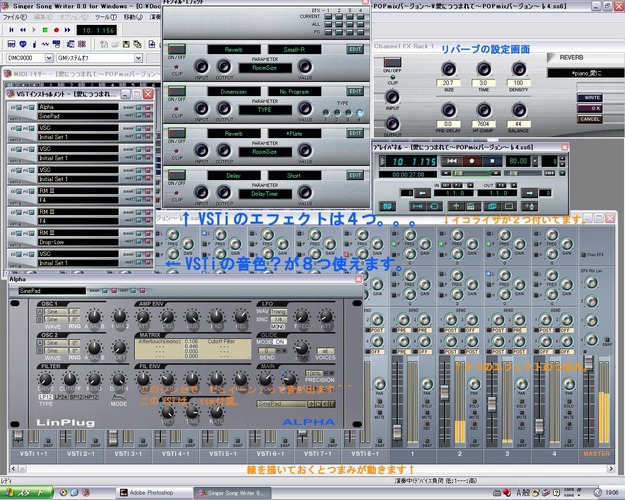Stop playback with the green square icon

[x=45, y=30]
